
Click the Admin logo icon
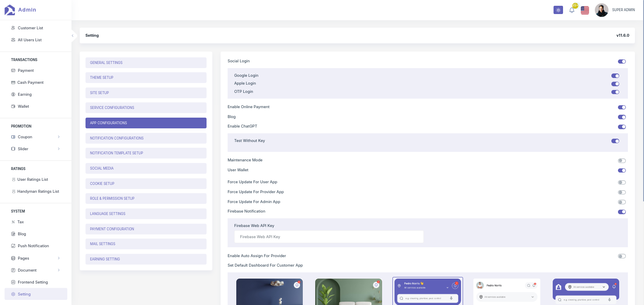pos(10,10)
